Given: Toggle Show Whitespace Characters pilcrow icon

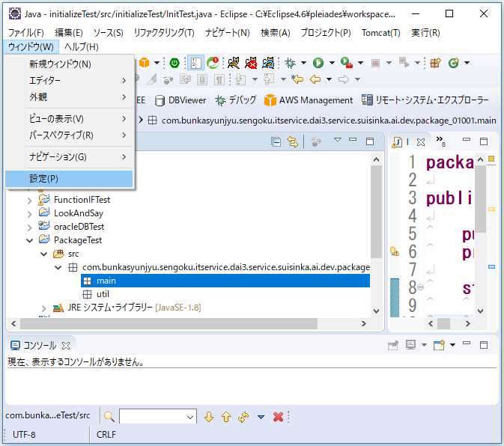Looking at the screenshot, I should click(x=219, y=79).
